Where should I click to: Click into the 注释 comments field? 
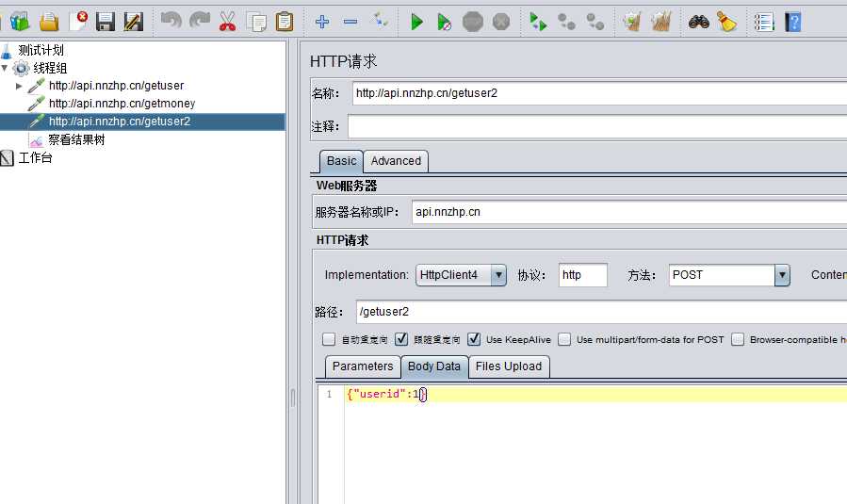[597, 126]
